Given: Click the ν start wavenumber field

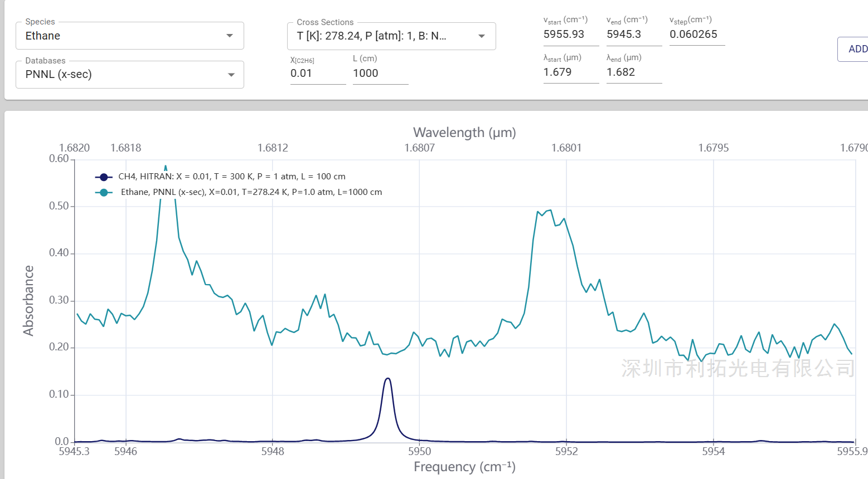Looking at the screenshot, I should (x=571, y=34).
